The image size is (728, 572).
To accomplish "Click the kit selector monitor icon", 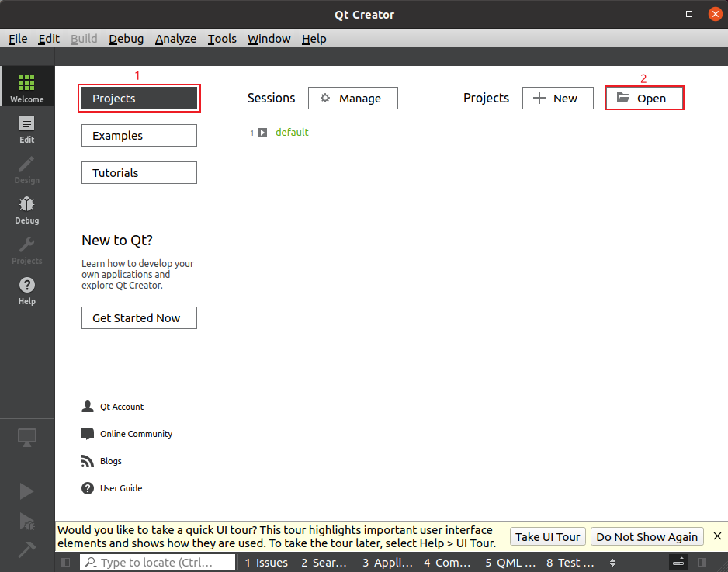I will (x=27, y=438).
